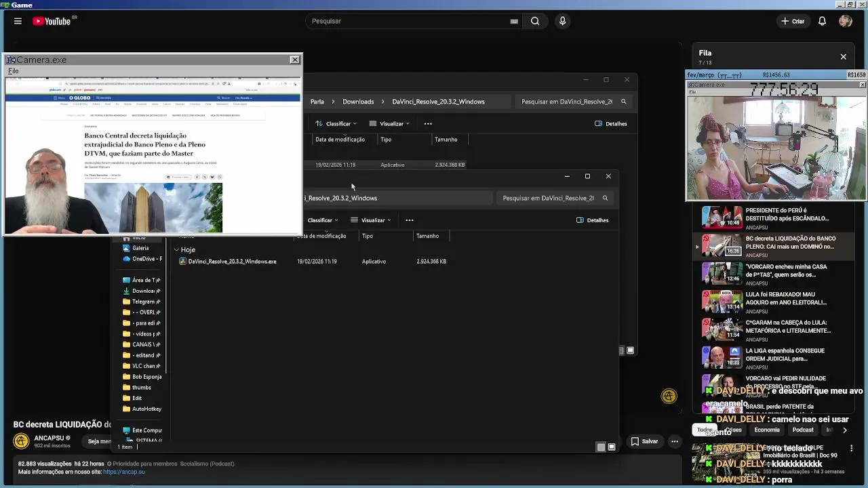868x488 pixels.
Task: Click Parla breadcrumb in back Explorer
Action: click(317, 102)
